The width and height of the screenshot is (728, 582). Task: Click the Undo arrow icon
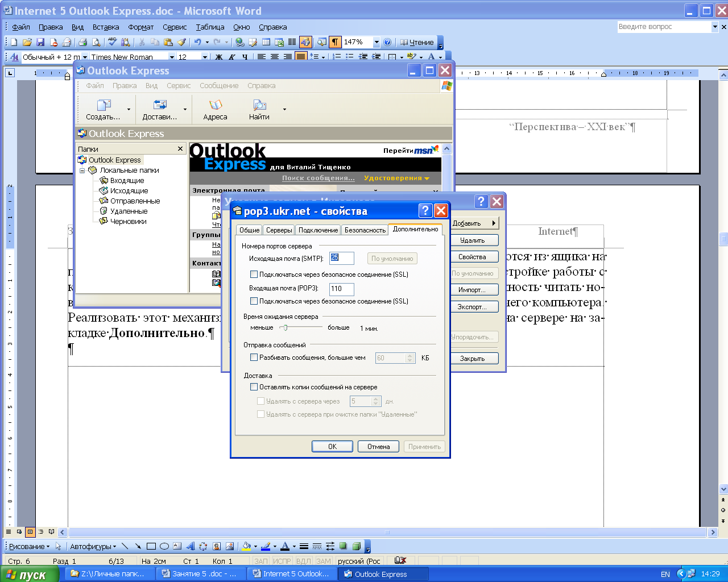point(197,42)
